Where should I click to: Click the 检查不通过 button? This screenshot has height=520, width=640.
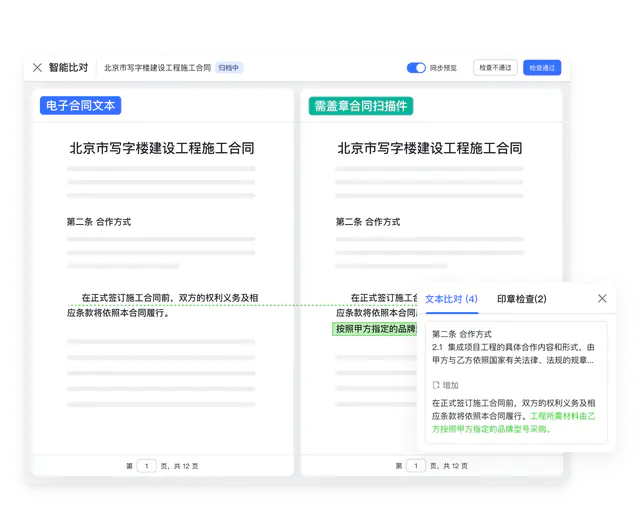click(x=495, y=68)
